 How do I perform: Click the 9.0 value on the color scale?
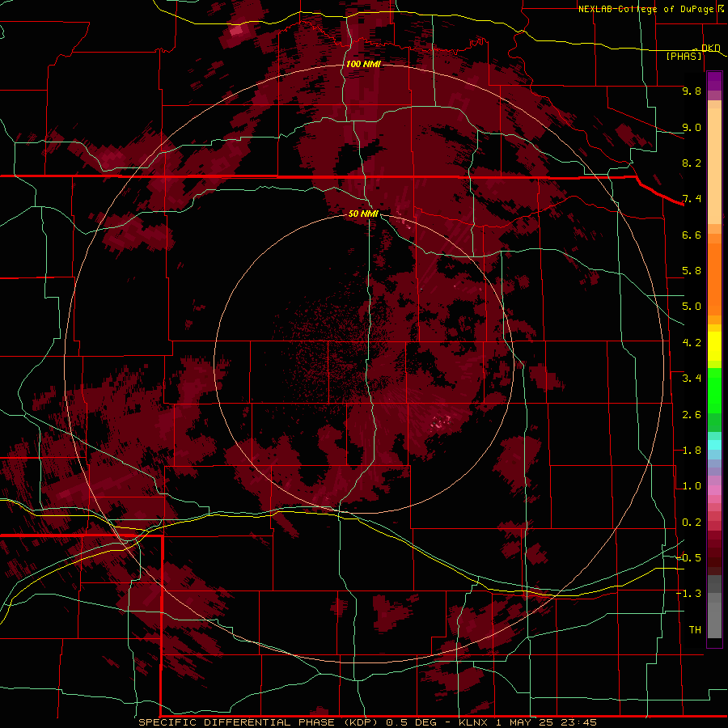[x=692, y=127]
